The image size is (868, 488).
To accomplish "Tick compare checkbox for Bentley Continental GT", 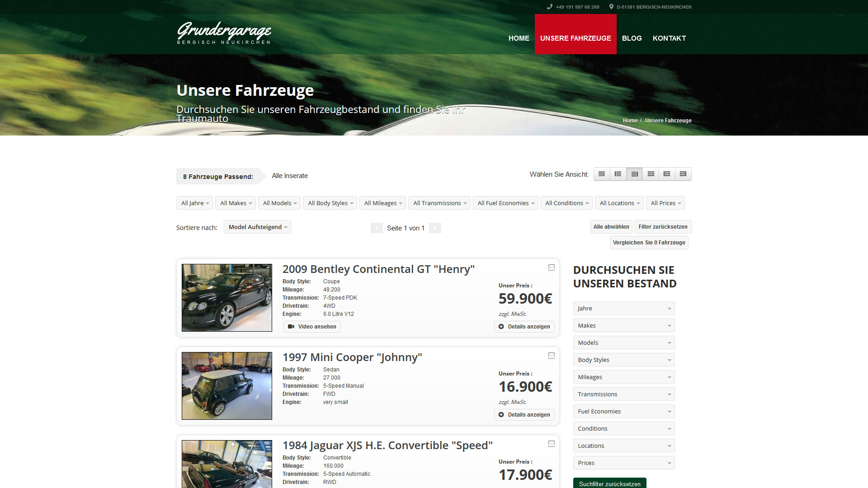I will point(552,267).
